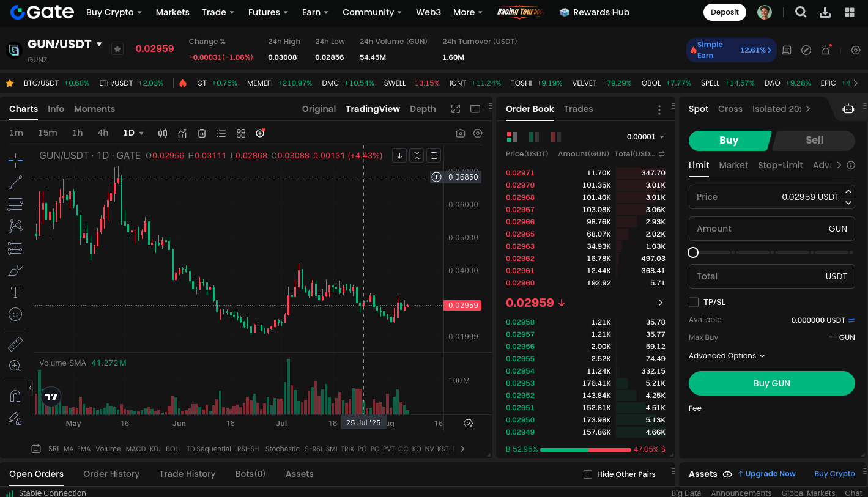Select the trend line drawing tool

[16, 182]
